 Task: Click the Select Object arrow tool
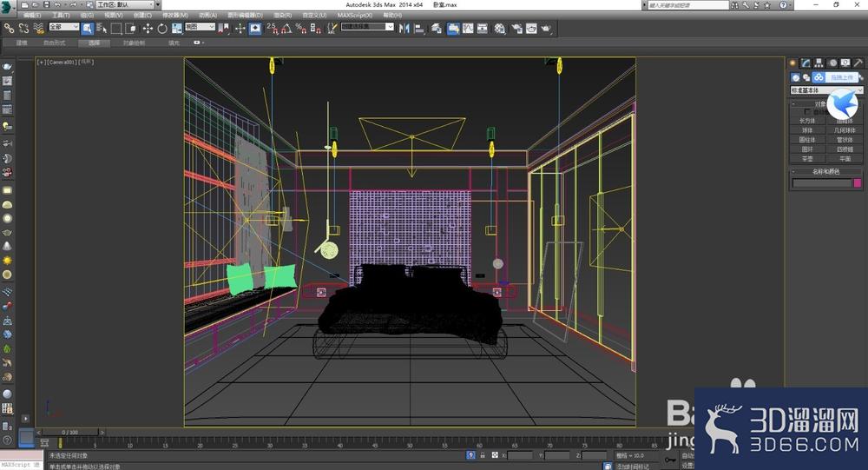88,28
